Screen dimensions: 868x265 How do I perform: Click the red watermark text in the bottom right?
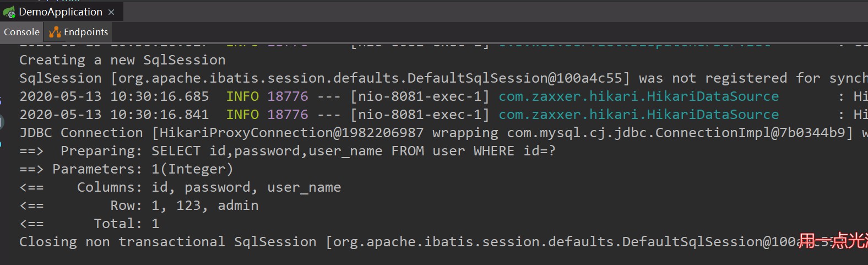(x=833, y=241)
